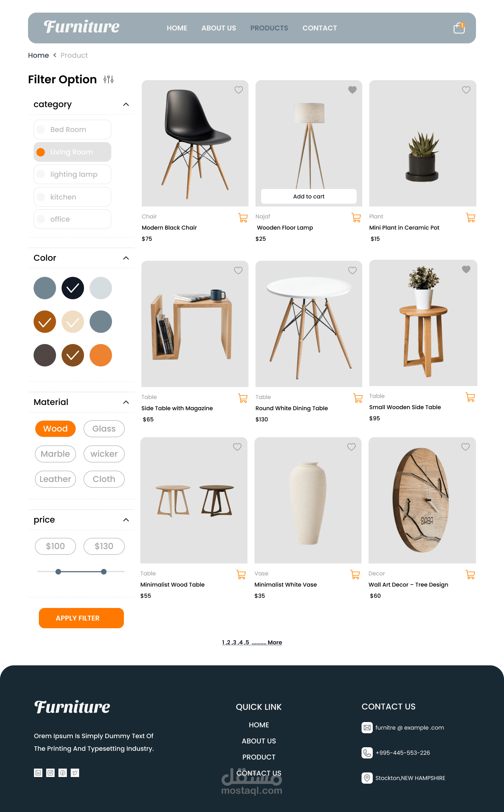Click Add to cart on Wooden Floor Lamp
This screenshot has height=812, width=504.
(309, 196)
